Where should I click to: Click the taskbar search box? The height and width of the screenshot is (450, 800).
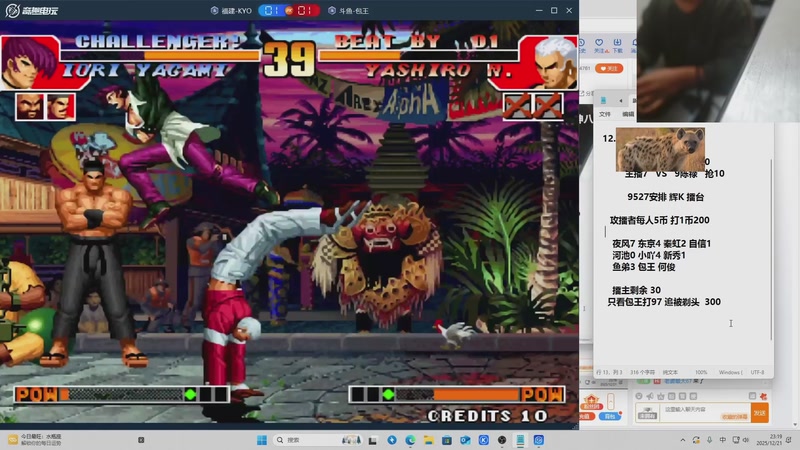[x=317, y=440]
